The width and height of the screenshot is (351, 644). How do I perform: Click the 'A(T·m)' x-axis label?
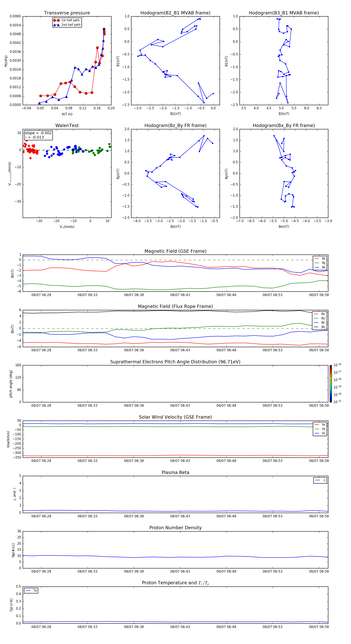pyautogui.click(x=67, y=114)
